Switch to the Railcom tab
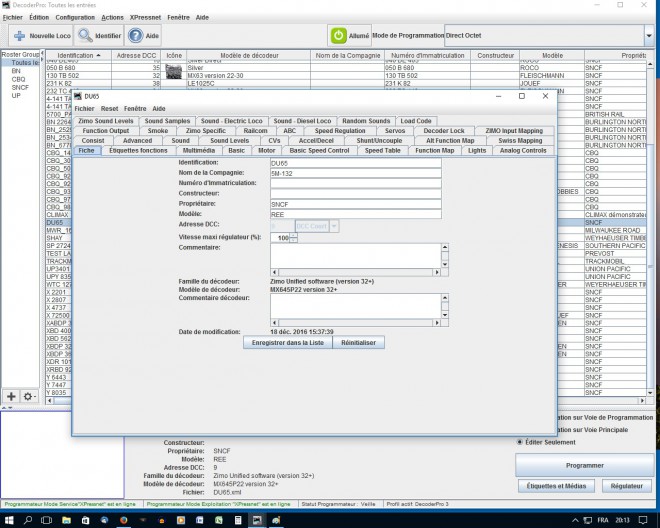This screenshot has width=660, height=528. (255, 131)
